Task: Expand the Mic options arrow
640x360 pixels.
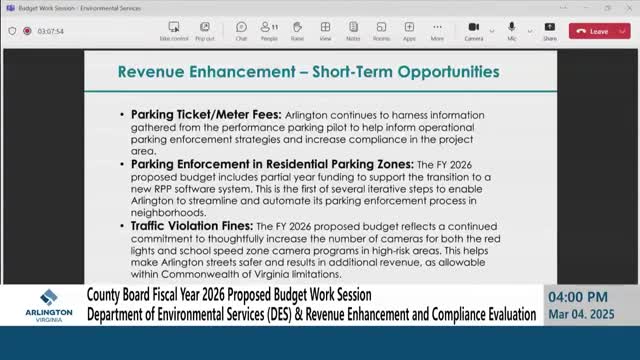Action: pos(530,31)
